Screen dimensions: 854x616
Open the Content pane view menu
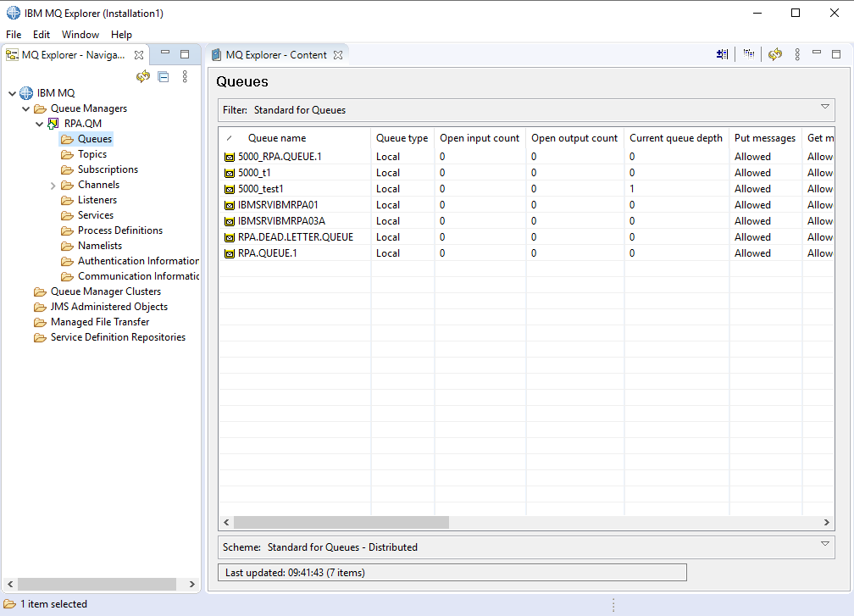click(x=797, y=53)
